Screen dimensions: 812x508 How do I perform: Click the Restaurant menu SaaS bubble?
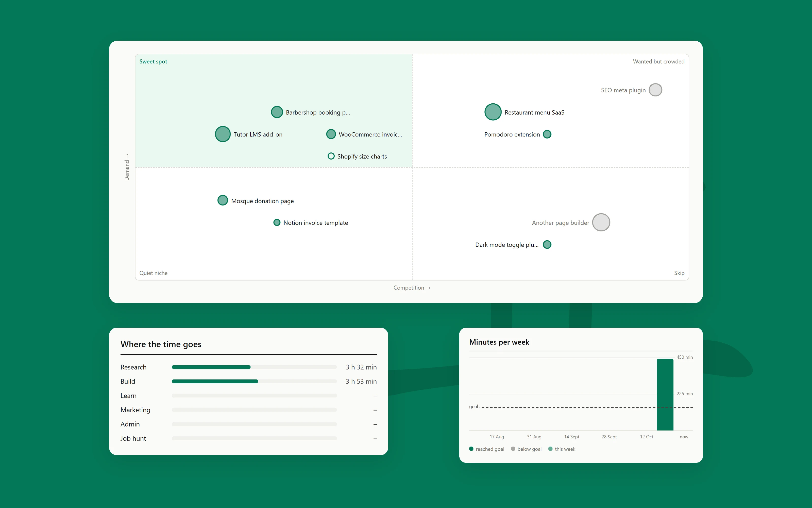493,112
